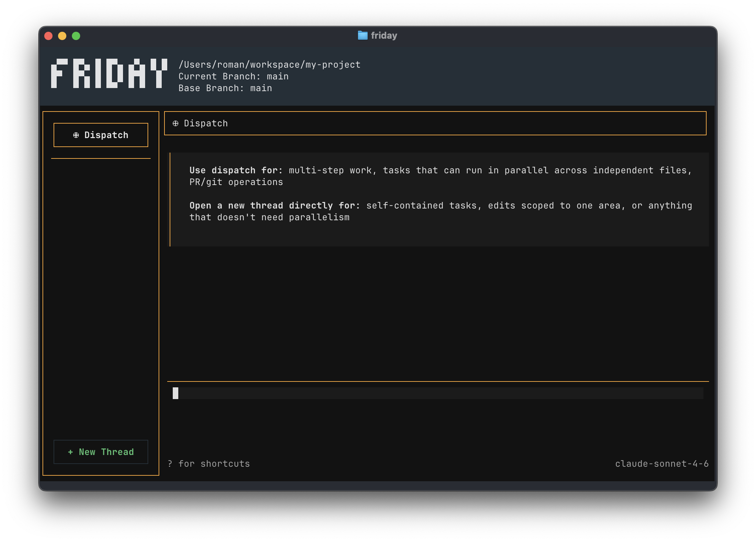Click the blue folder icon in the title bar
This screenshot has width=756, height=542.
tap(362, 35)
